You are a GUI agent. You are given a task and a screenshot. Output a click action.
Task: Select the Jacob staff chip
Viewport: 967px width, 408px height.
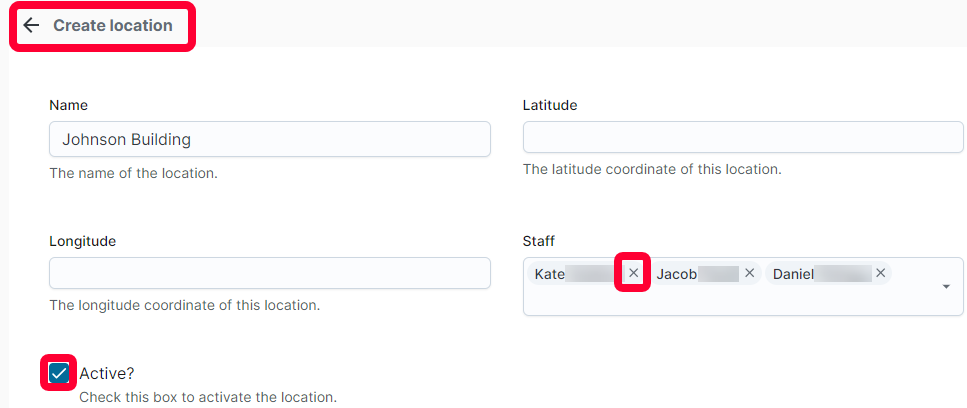pos(705,274)
